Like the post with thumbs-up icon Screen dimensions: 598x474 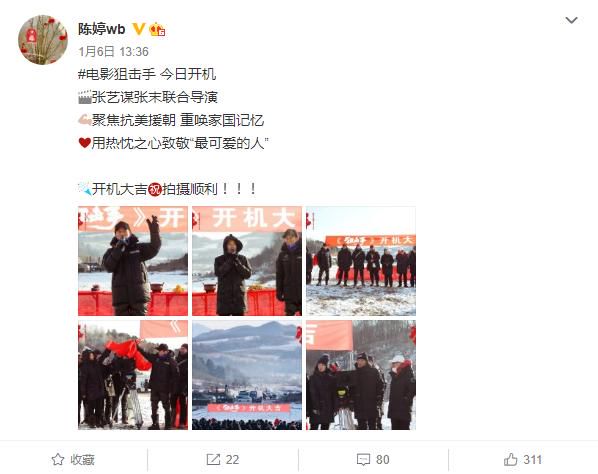pyautogui.click(x=510, y=459)
